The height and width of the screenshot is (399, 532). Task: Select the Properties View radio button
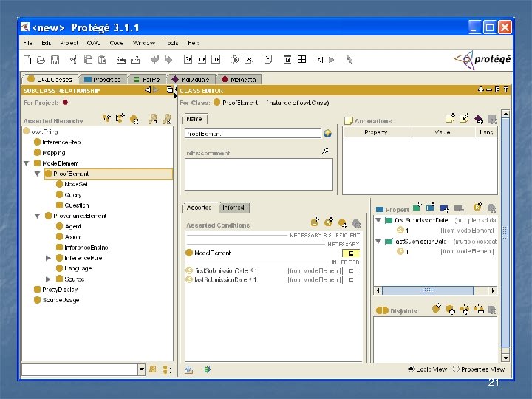click(456, 369)
